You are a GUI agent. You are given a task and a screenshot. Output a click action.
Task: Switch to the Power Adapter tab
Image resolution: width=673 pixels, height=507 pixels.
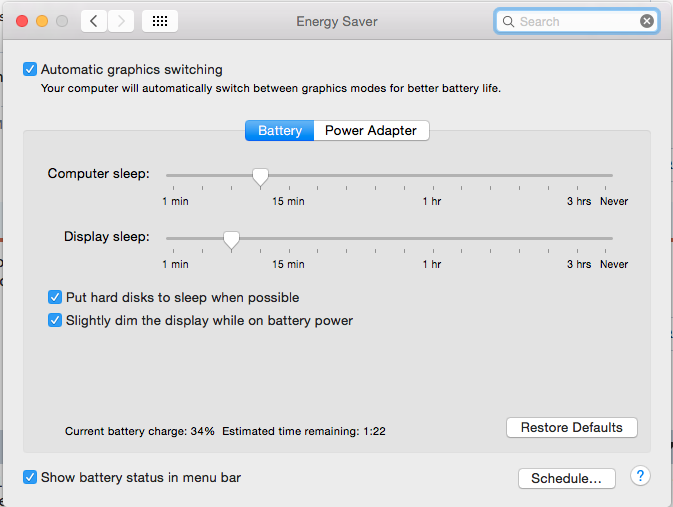(x=371, y=131)
